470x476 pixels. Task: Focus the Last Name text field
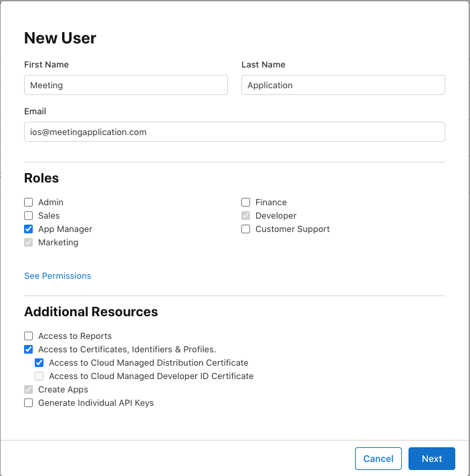pyautogui.click(x=343, y=85)
